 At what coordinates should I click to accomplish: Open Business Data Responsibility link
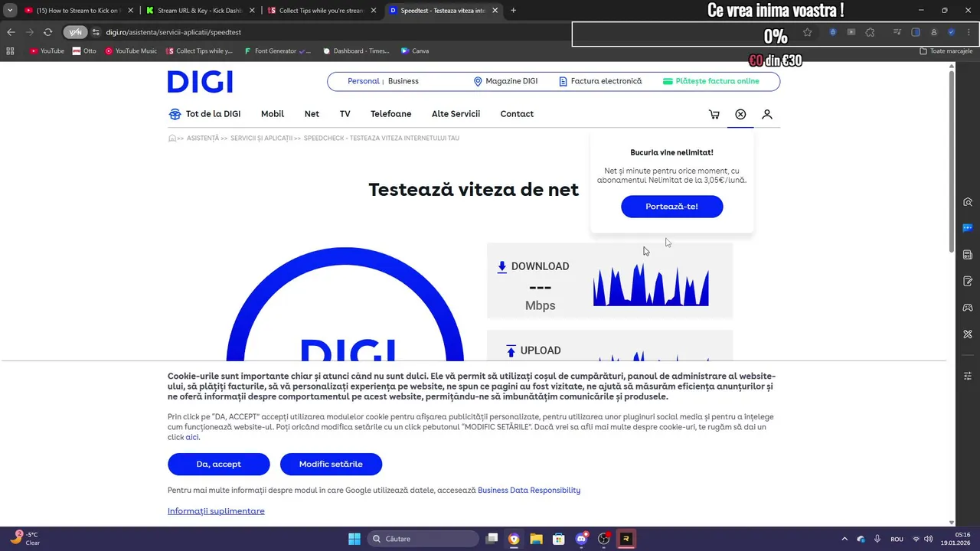click(529, 491)
